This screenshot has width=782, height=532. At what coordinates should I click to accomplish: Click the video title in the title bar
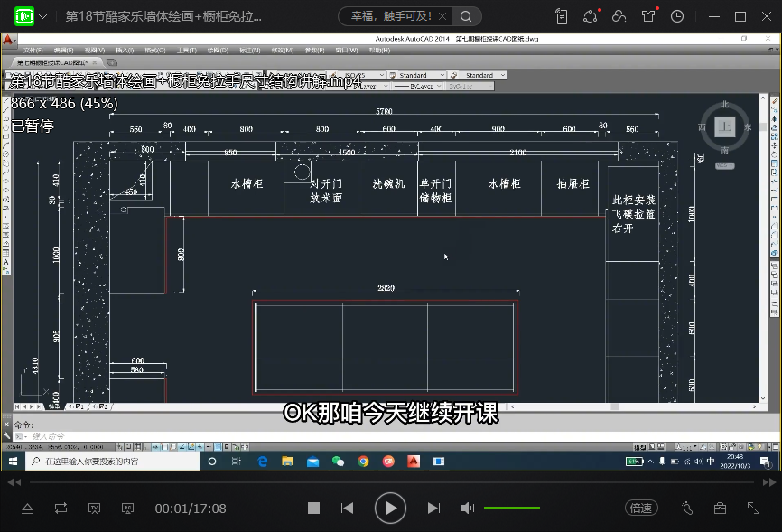pyautogui.click(x=163, y=16)
